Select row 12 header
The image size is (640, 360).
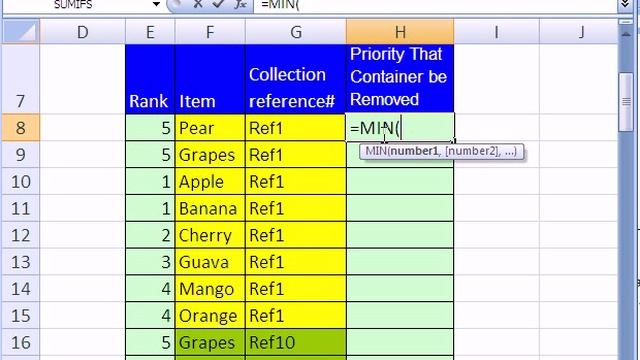[21, 235]
